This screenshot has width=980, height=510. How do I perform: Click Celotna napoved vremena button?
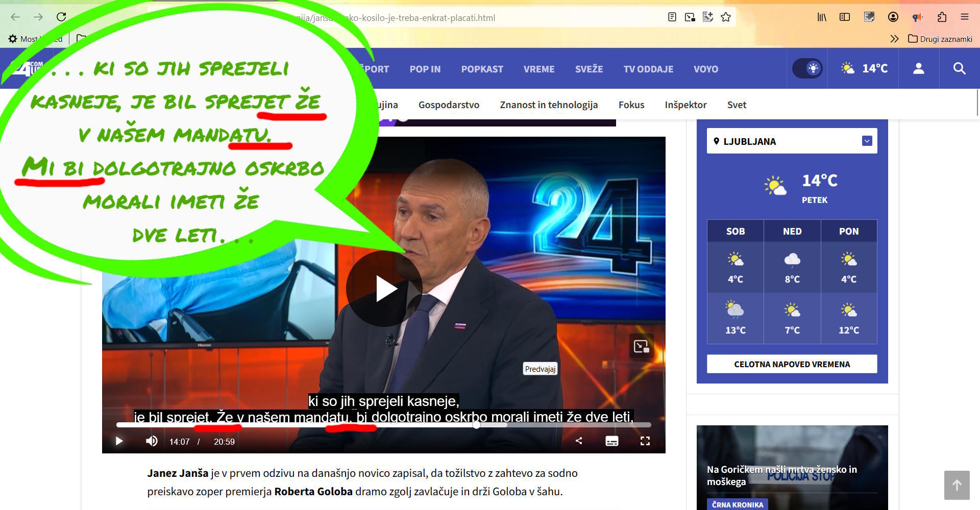coord(792,364)
